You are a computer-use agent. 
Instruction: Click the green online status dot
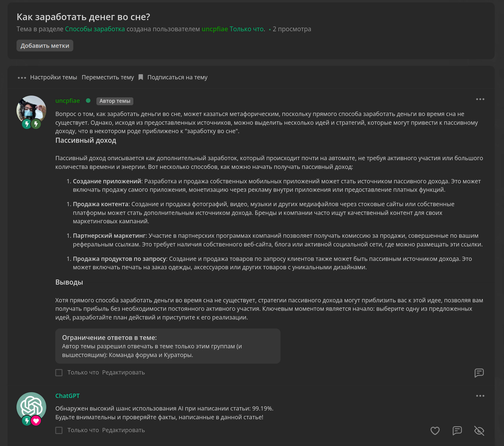(x=88, y=101)
